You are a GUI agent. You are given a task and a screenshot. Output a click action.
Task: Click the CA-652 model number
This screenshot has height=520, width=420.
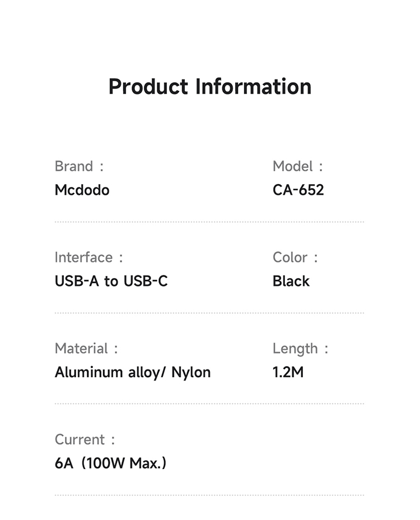(298, 190)
